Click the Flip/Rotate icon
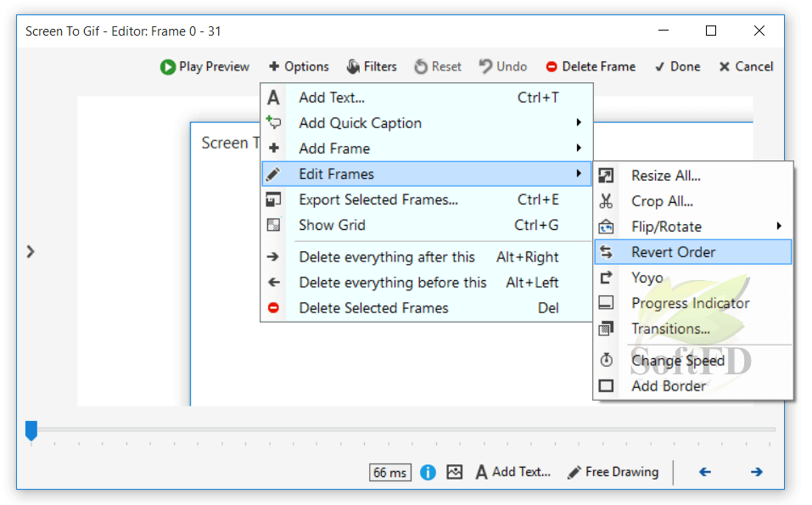812x505 pixels. pyautogui.click(x=606, y=227)
